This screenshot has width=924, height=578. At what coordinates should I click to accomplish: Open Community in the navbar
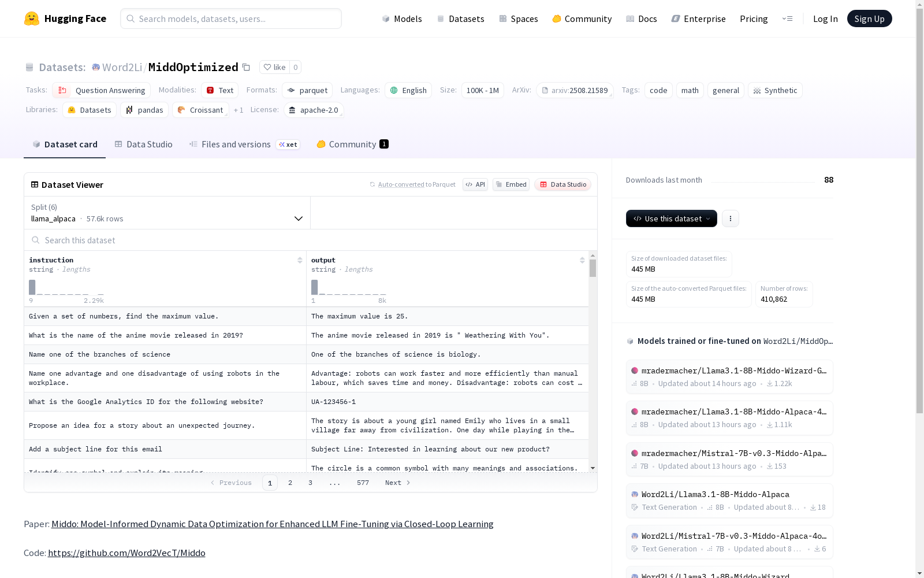pyautogui.click(x=582, y=18)
